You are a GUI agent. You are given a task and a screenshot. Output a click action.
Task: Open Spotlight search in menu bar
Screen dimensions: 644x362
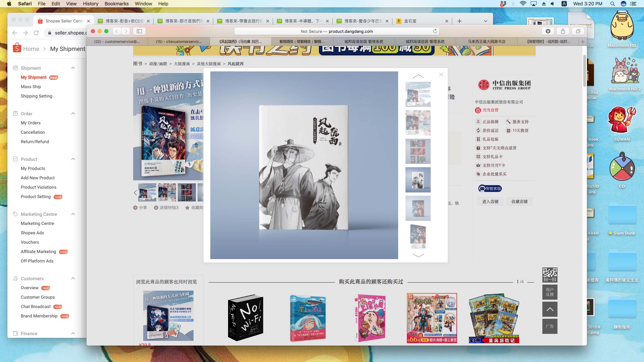pyautogui.click(x=612, y=4)
